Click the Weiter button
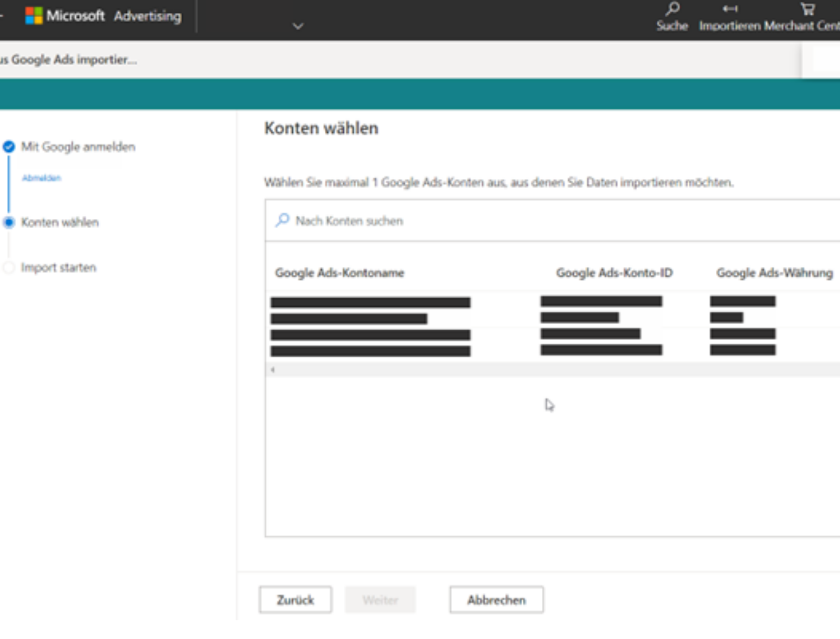Screen dimensions: 840x639 tap(380, 600)
